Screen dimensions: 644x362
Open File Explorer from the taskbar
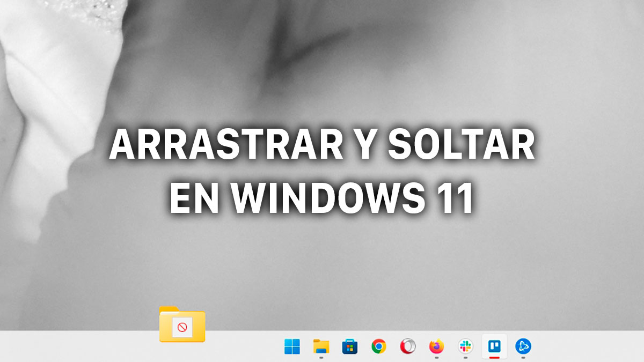pos(321,347)
